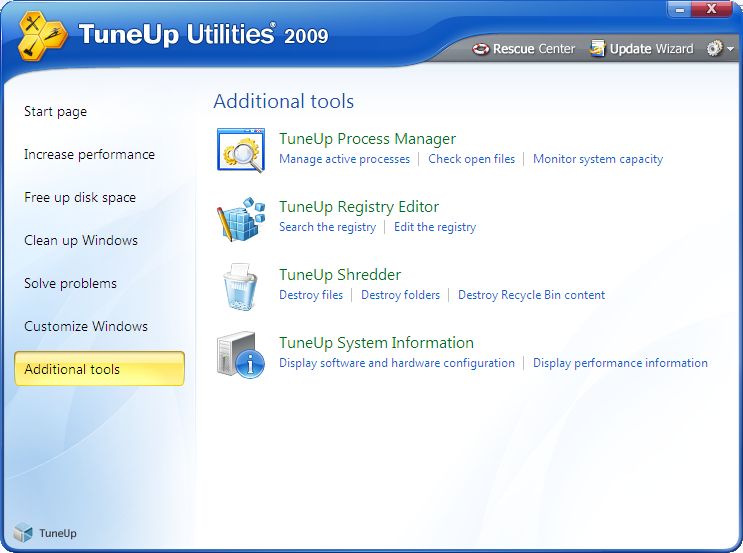Launch Update Wizard text button
This screenshot has width=743, height=553.
(651, 49)
